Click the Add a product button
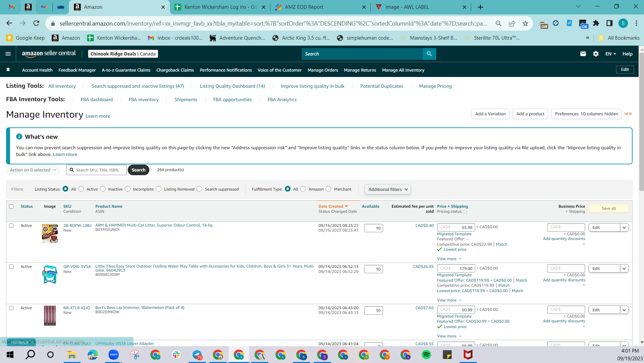This screenshot has width=644, height=363. coord(530,114)
